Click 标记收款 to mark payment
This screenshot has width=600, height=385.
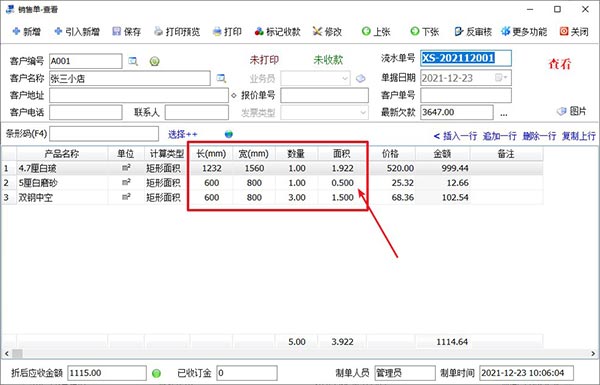[x=277, y=31]
